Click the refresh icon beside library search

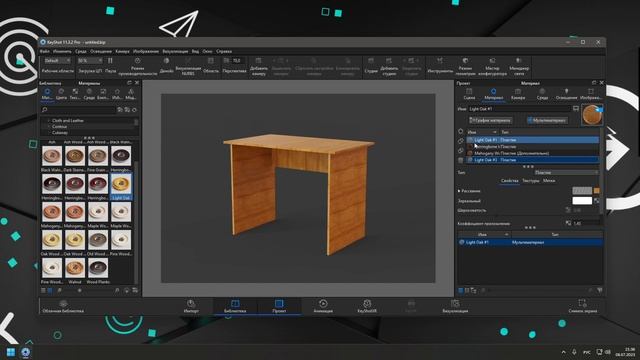tap(134, 110)
